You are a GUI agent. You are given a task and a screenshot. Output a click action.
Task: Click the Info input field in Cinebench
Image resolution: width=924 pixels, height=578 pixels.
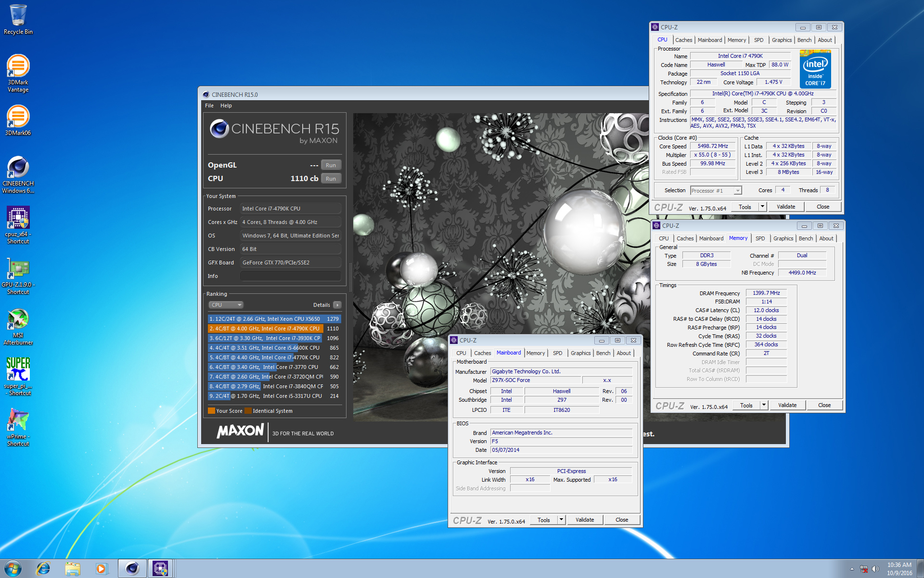[291, 276]
